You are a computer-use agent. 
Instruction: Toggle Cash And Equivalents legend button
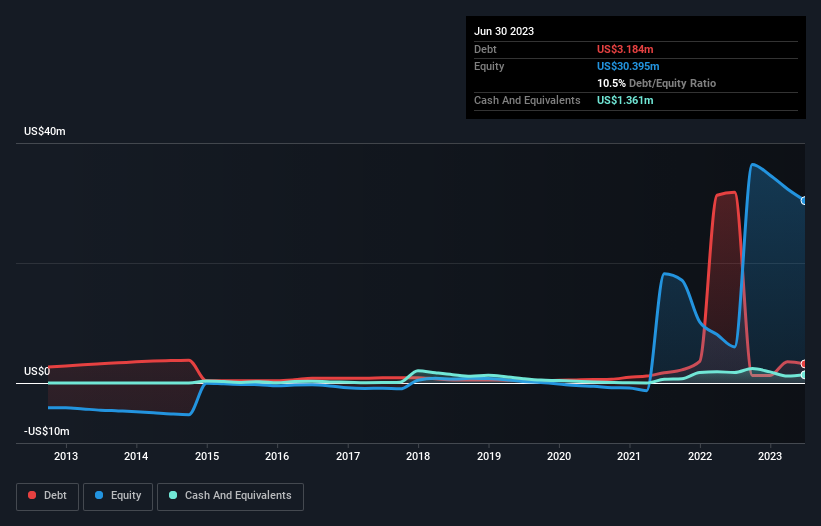[230, 496]
